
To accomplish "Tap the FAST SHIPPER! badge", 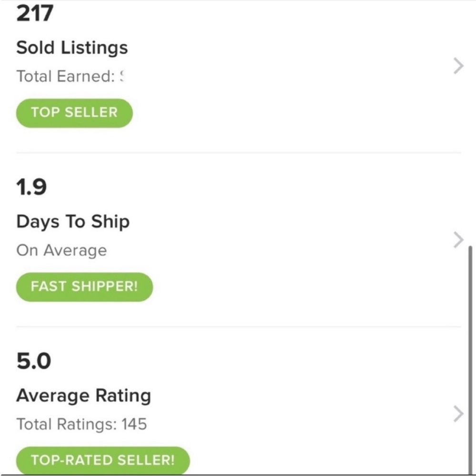I will 84,287.
